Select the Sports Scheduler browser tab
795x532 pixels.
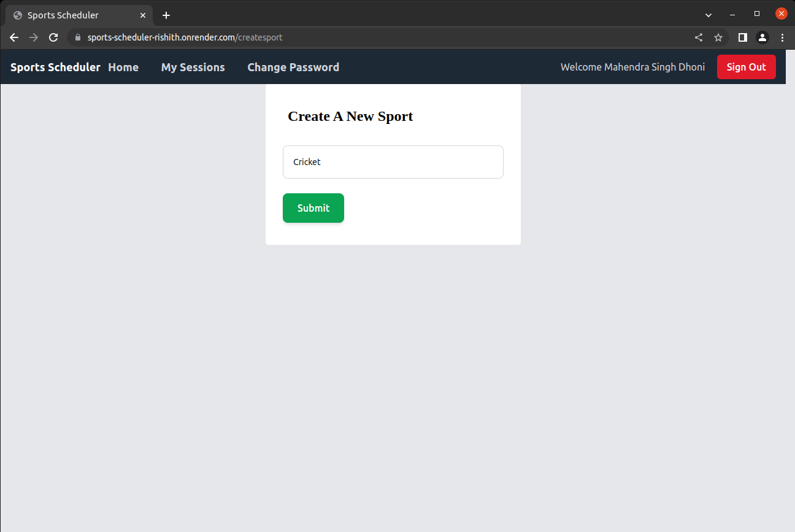(67, 15)
